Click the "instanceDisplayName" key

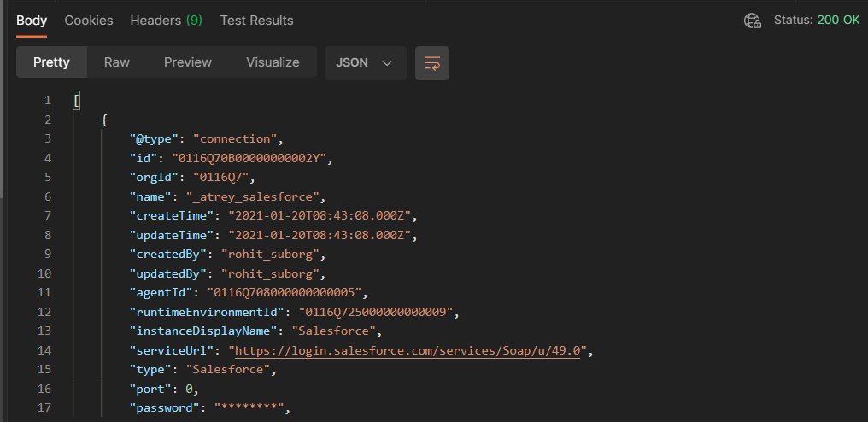coord(203,331)
